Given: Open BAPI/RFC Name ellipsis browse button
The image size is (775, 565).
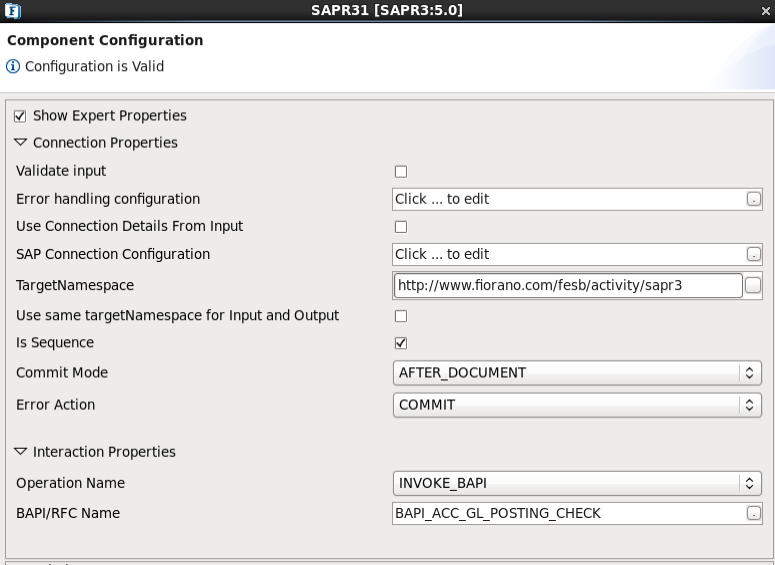Looking at the screenshot, I should point(753,514).
